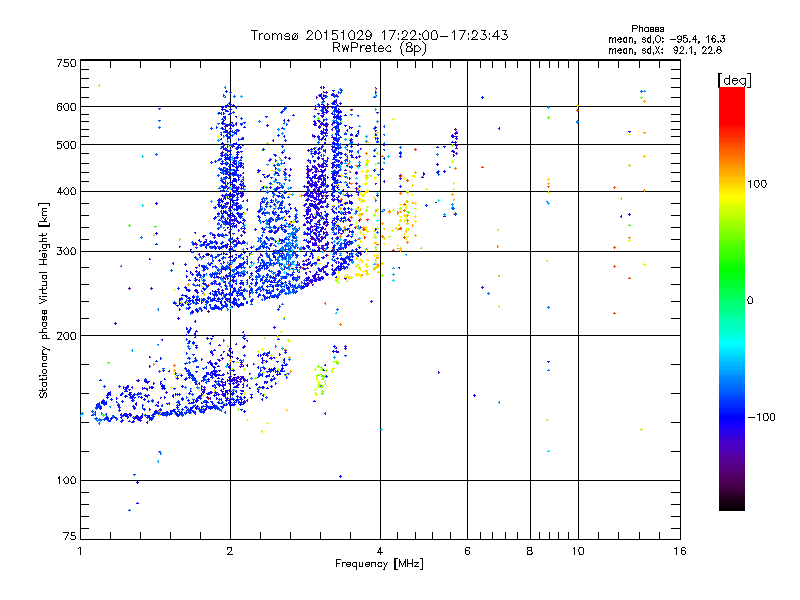The image size is (800, 600).
Task: Click x-axis tick label '4'
Action: [380, 551]
